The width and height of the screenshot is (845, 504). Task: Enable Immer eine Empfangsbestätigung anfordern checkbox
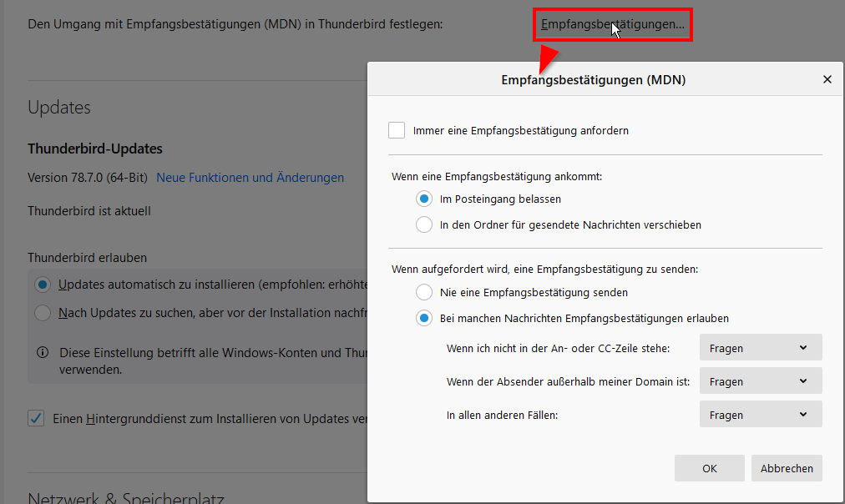[x=397, y=130]
